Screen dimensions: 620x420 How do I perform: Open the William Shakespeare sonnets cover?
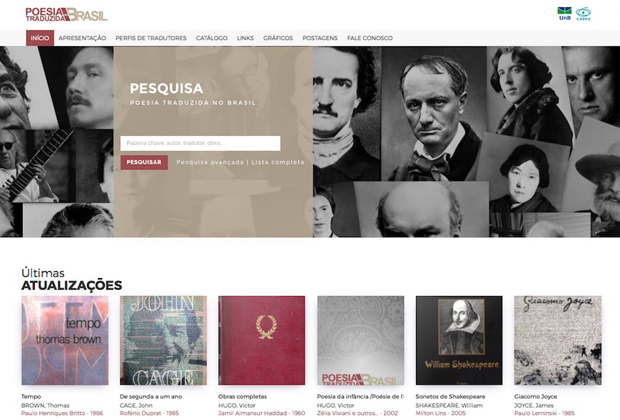(x=459, y=340)
